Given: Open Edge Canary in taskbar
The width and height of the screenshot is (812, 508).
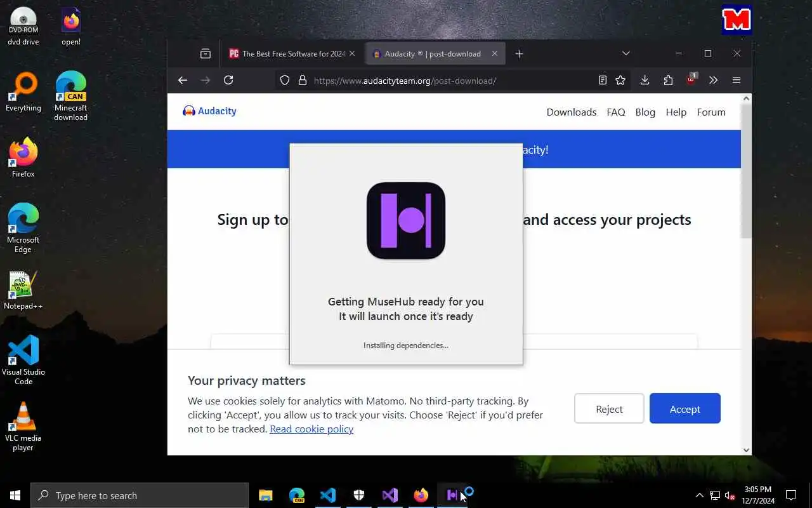Looking at the screenshot, I should pyautogui.click(x=297, y=495).
